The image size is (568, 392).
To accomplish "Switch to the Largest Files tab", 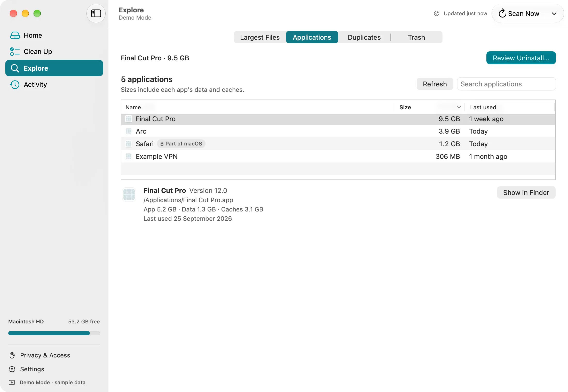I will coord(260,37).
